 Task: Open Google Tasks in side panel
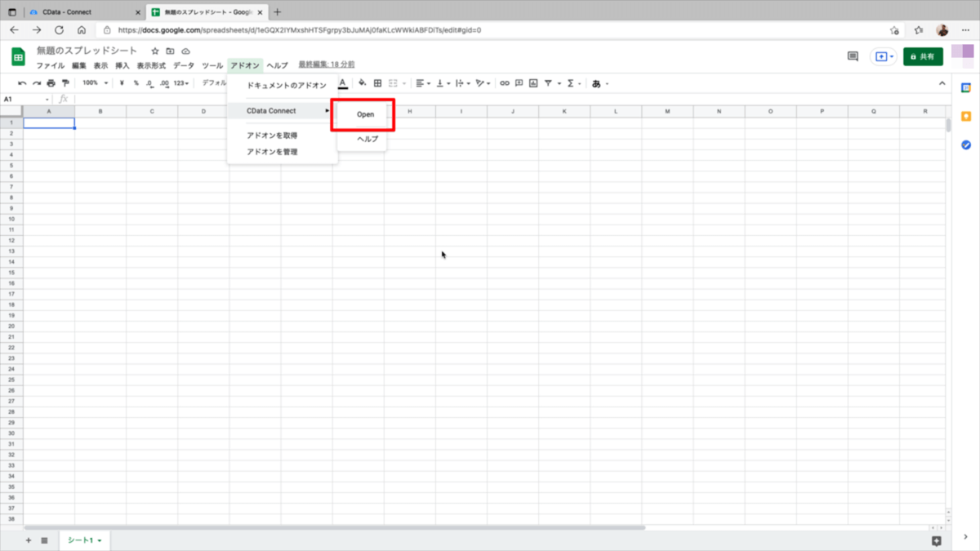coord(966,144)
